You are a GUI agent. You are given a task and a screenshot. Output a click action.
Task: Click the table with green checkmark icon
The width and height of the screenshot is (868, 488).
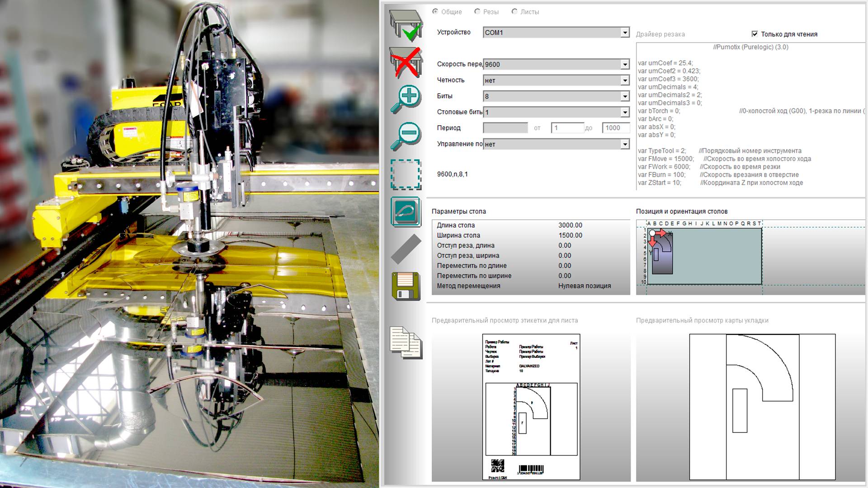tap(406, 25)
